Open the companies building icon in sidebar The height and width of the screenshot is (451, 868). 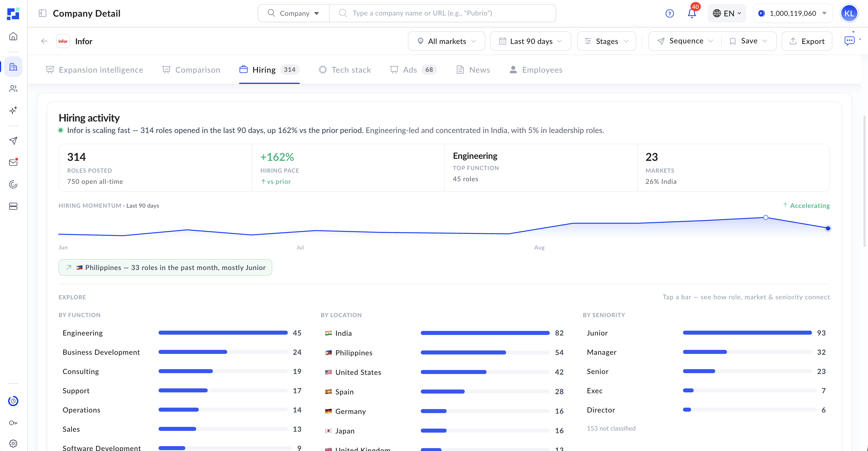click(13, 67)
